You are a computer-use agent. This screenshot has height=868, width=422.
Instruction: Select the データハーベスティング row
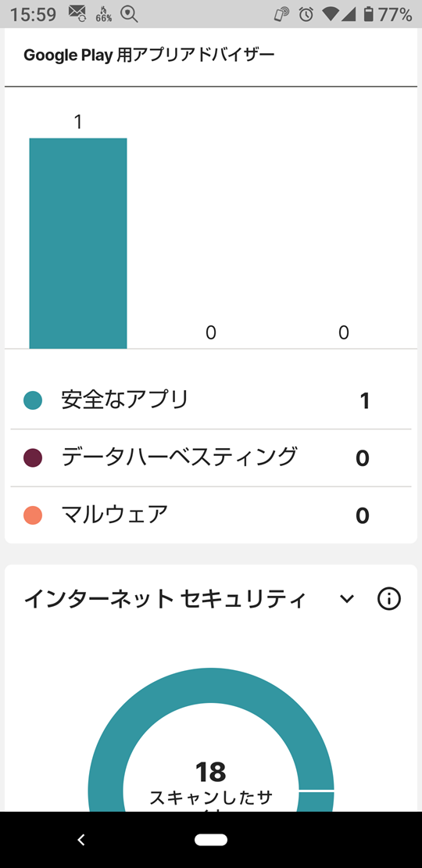211,457
